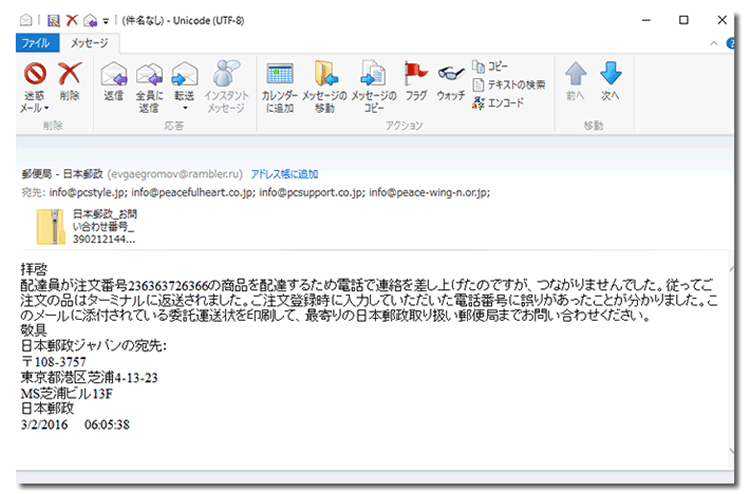Click recipient info@peacefulheart.co.jp

point(193,193)
